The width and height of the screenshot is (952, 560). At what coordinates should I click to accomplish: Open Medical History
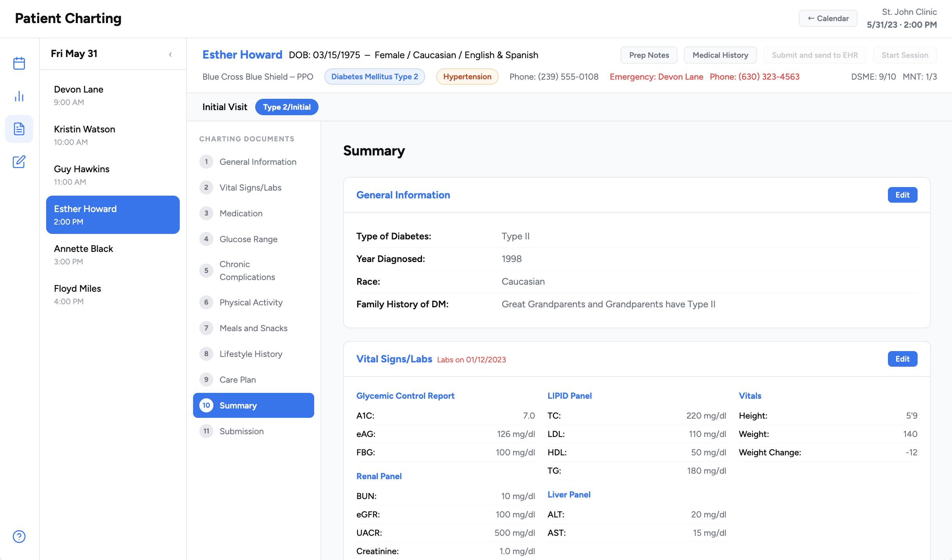[720, 55]
